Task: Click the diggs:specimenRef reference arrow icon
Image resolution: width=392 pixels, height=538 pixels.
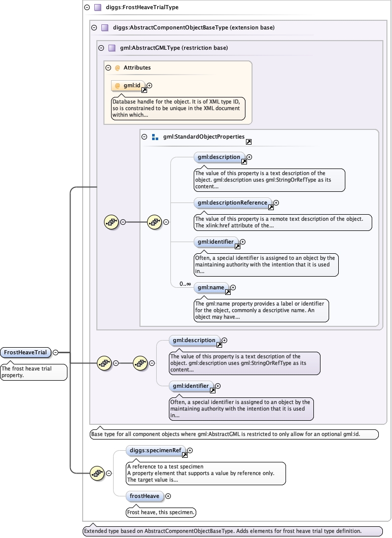Action: click(x=185, y=455)
